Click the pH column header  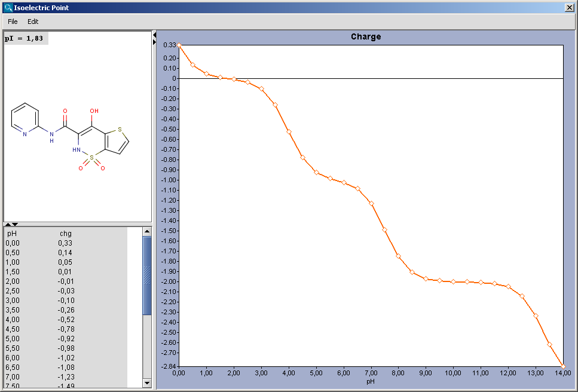[x=11, y=233]
